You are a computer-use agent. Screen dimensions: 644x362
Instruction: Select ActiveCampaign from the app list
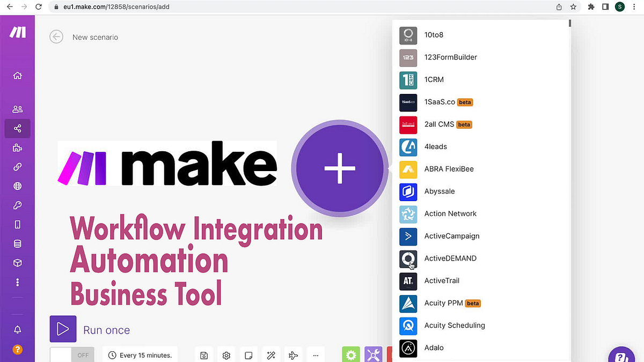(x=452, y=236)
